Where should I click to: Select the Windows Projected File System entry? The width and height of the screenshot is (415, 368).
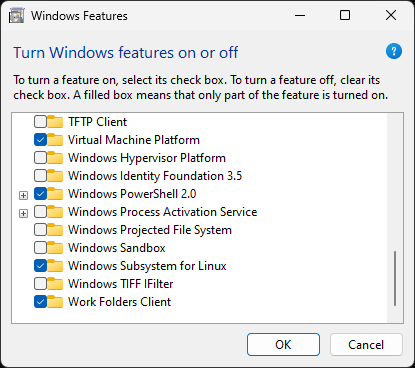click(x=150, y=230)
